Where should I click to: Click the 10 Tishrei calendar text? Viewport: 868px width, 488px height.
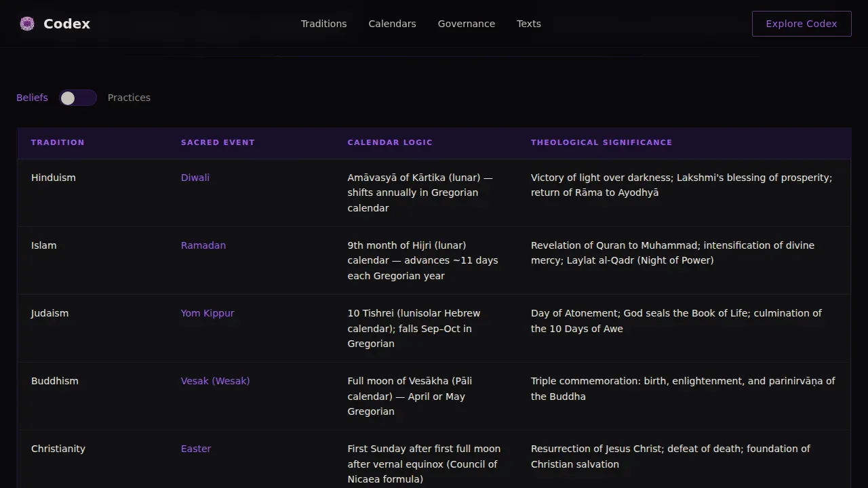414,328
